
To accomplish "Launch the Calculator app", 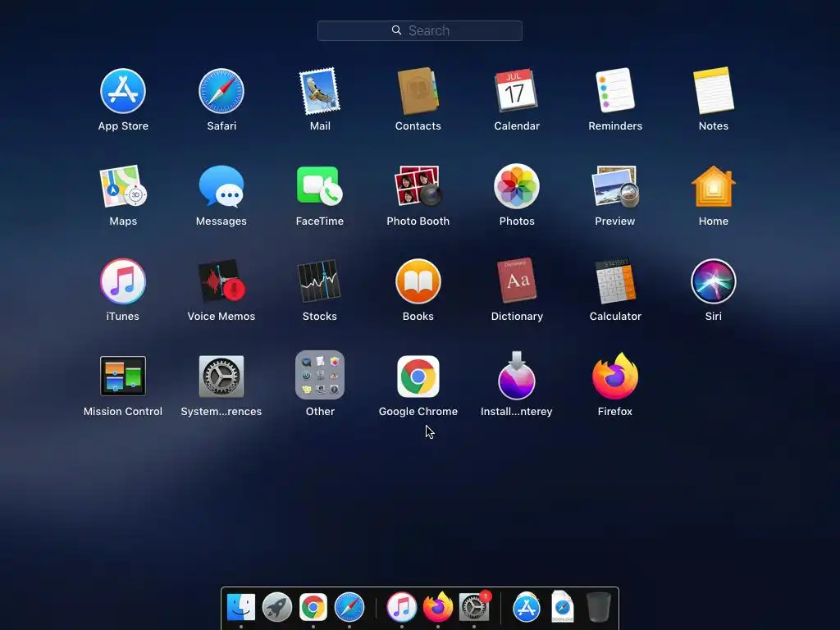I will (615, 281).
